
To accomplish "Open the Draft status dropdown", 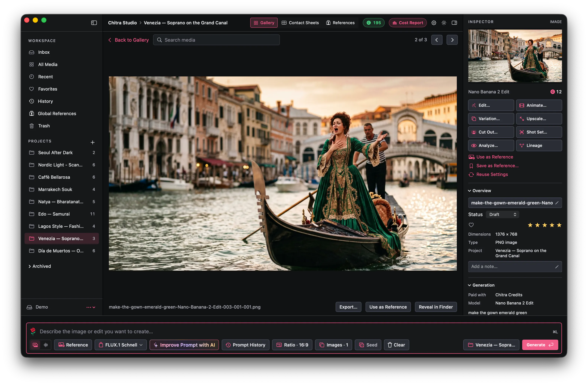I will pyautogui.click(x=503, y=214).
